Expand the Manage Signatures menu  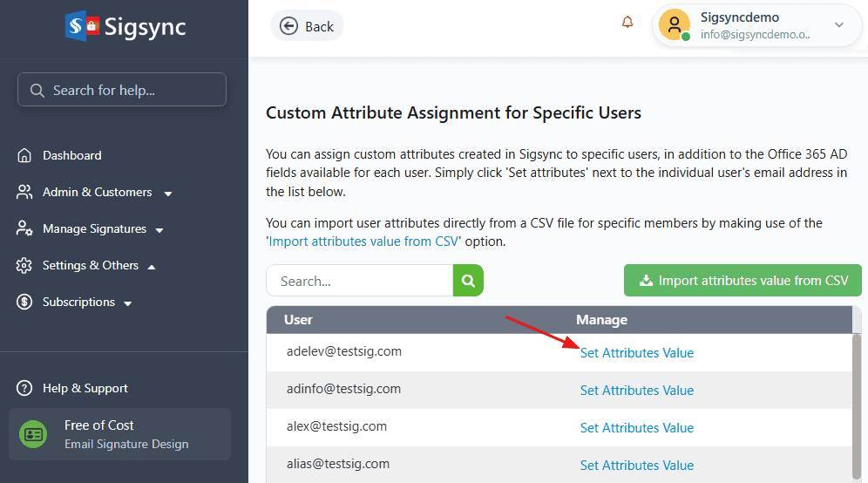(159, 229)
